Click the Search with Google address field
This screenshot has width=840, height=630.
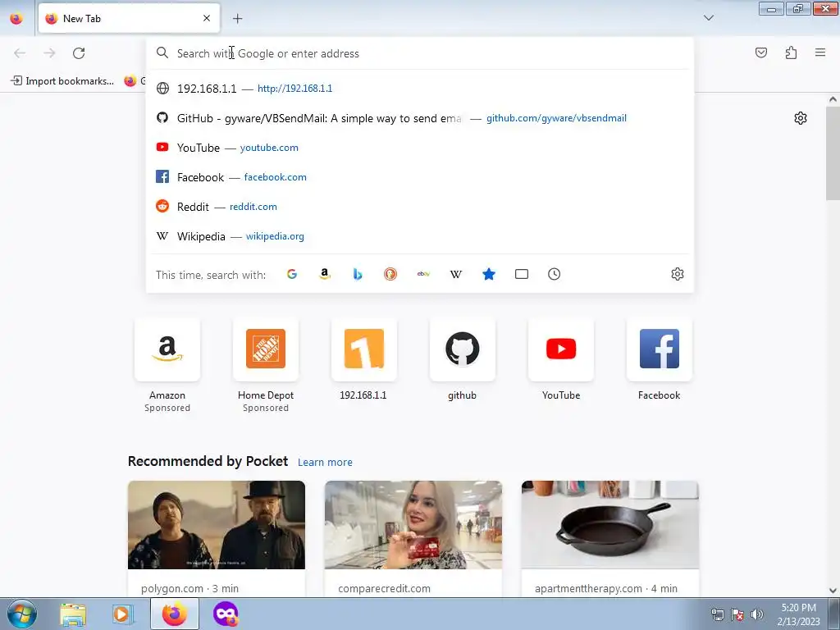click(419, 53)
